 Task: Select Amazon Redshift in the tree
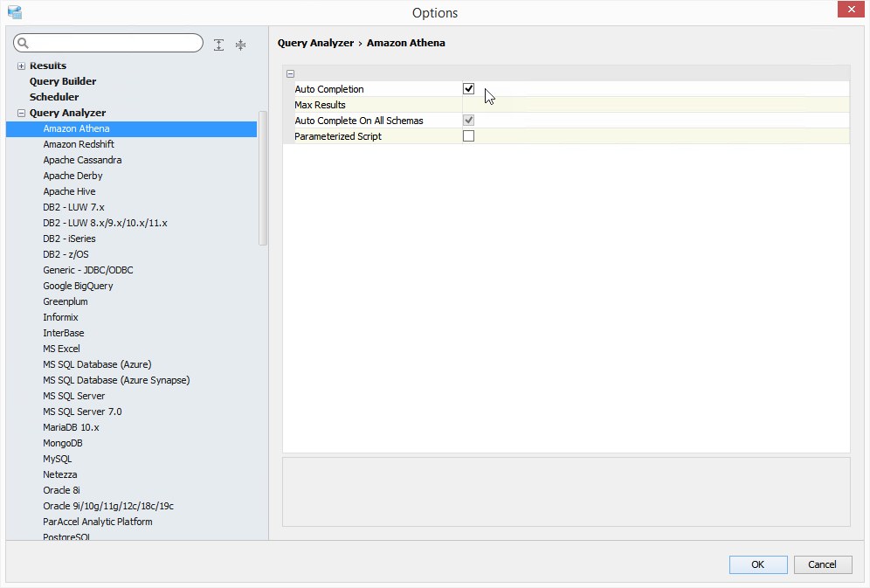point(79,144)
